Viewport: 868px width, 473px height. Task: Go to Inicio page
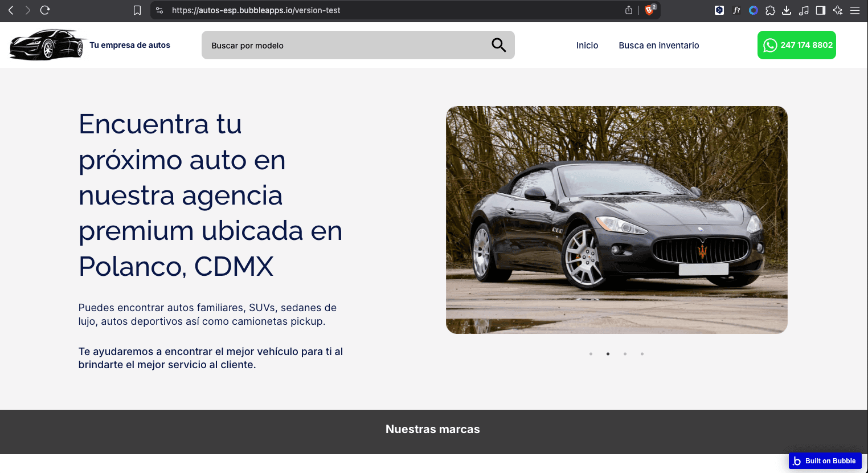587,46
